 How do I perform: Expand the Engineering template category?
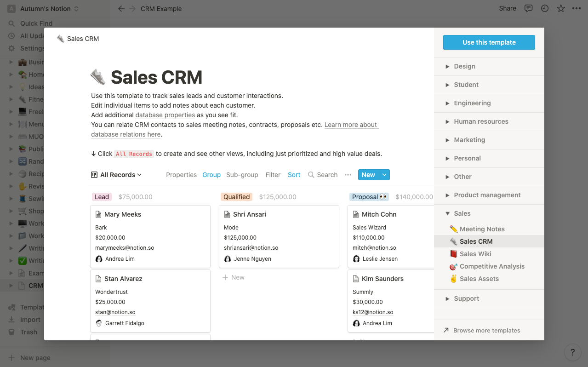click(x=447, y=103)
